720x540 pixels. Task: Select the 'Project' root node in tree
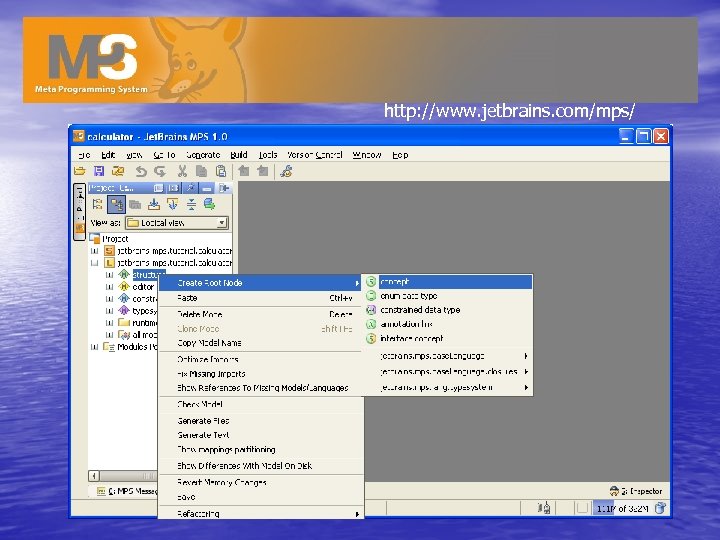(x=115, y=239)
